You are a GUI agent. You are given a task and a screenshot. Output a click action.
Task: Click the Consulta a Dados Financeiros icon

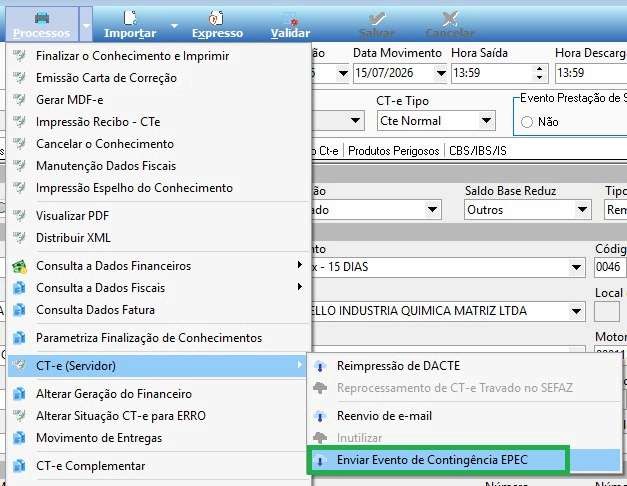pyautogui.click(x=19, y=266)
